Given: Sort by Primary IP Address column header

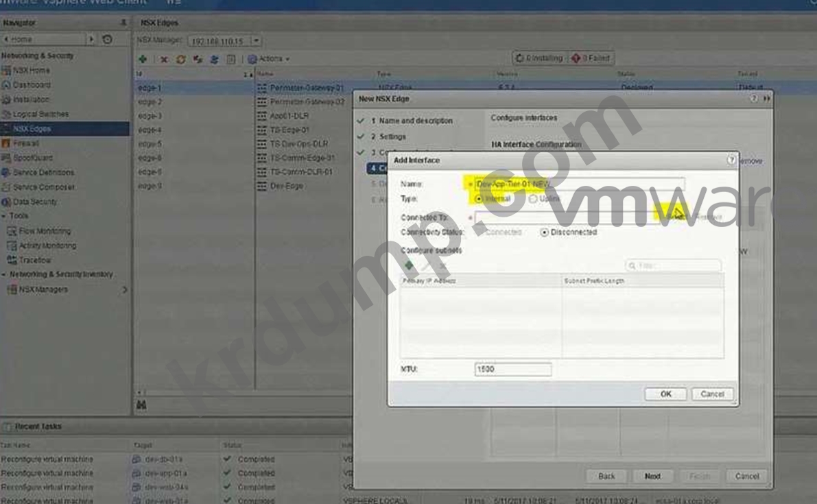Looking at the screenshot, I should point(481,280).
